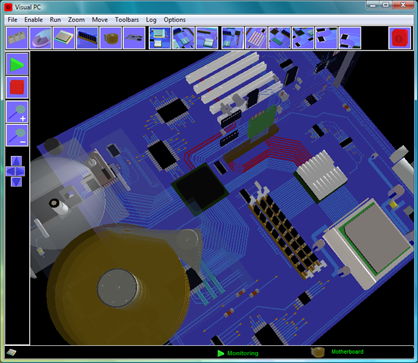This screenshot has width=418, height=363.
Task: Toggle the mouse component icon in toolbar
Action: [40, 38]
